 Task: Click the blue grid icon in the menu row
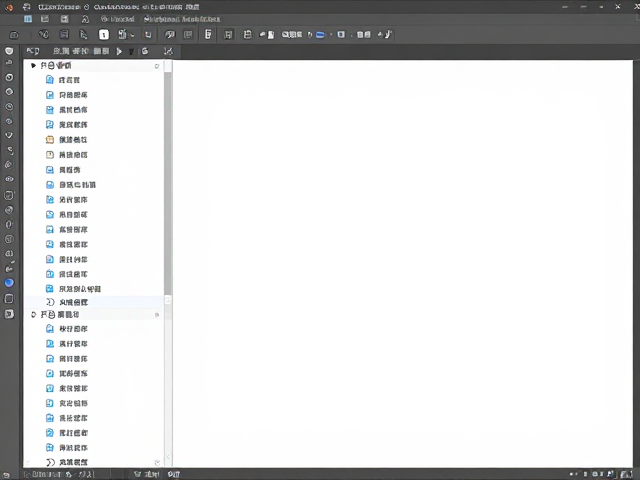[x=28, y=19]
